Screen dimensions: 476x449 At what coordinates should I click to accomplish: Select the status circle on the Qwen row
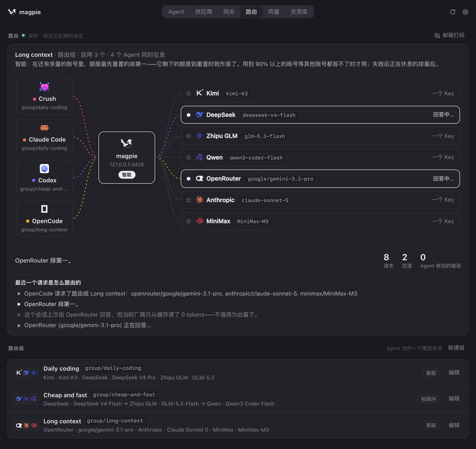click(189, 158)
